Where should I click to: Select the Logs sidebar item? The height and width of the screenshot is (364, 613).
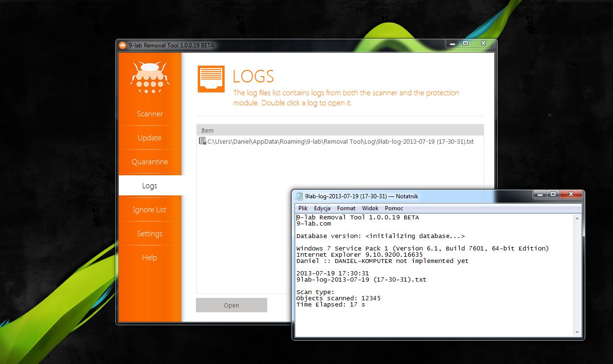150,186
